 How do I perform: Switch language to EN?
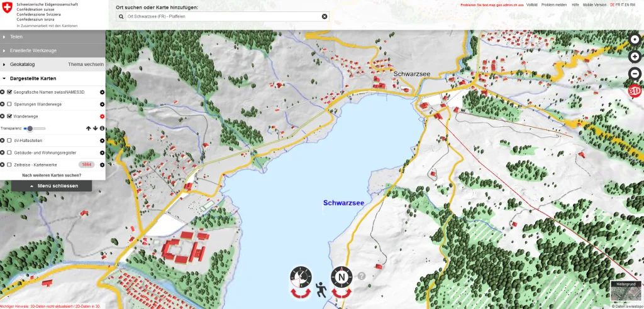627,5
